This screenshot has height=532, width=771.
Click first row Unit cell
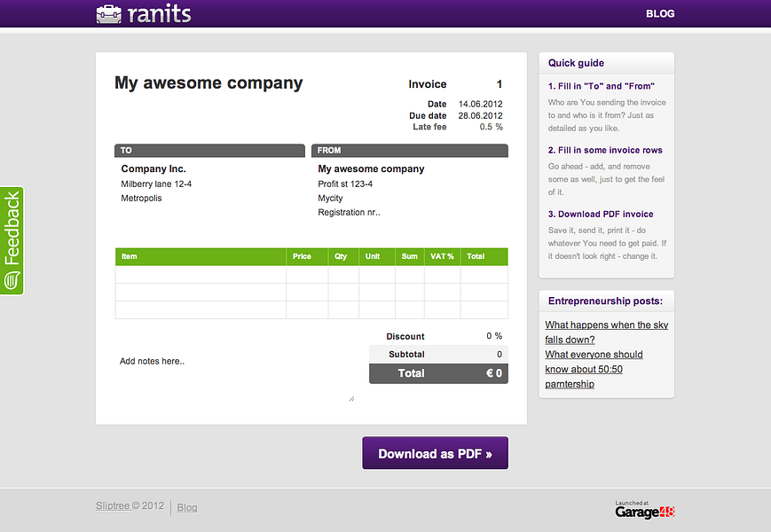coord(377,275)
